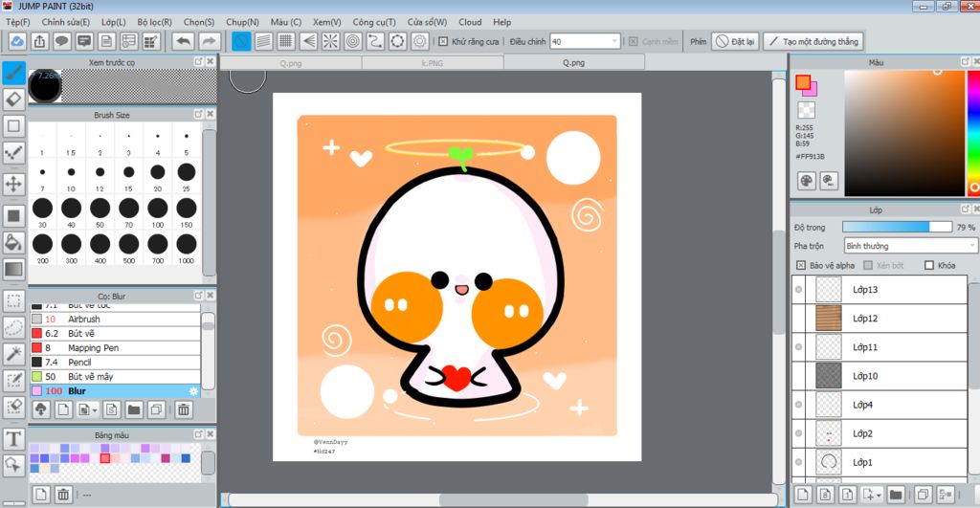The height and width of the screenshot is (508, 980).
Task: Open the Lớp(L) menu
Action: coord(113,22)
